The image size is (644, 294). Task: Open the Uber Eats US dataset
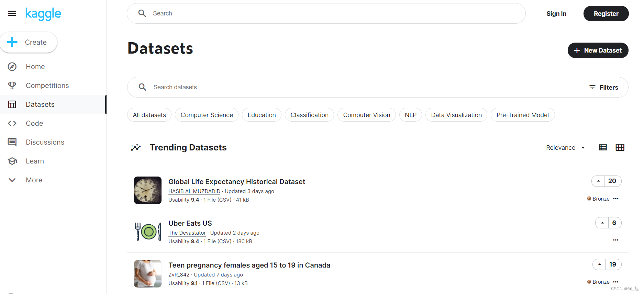coord(190,223)
